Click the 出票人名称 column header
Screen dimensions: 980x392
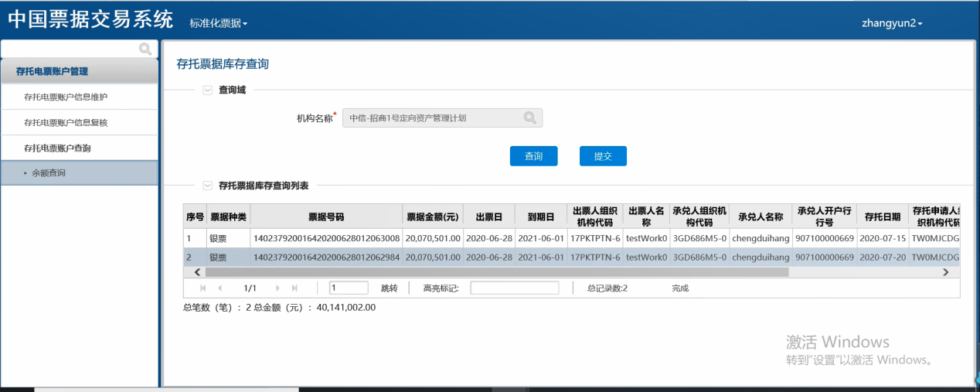646,217
